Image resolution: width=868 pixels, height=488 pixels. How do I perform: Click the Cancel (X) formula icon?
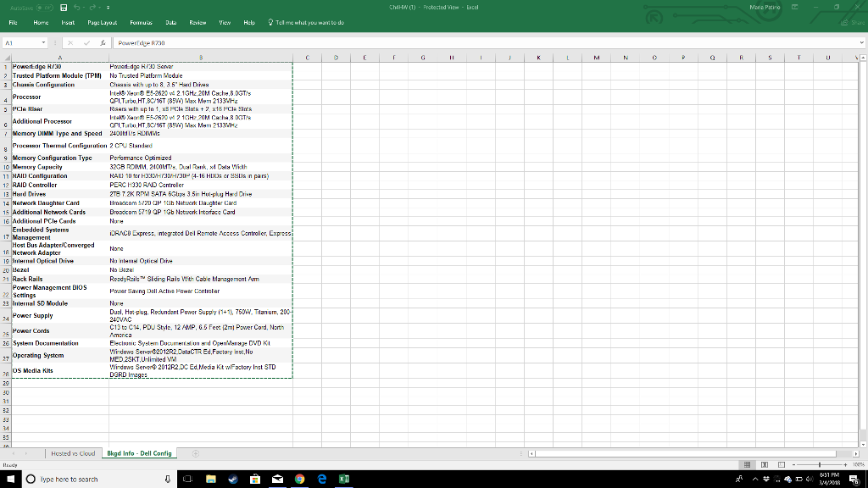70,42
